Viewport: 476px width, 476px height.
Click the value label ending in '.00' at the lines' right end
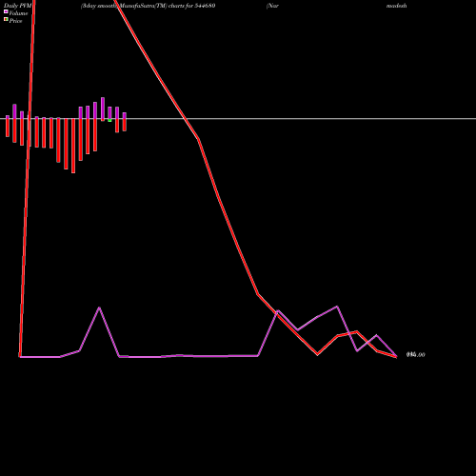tap(416, 355)
